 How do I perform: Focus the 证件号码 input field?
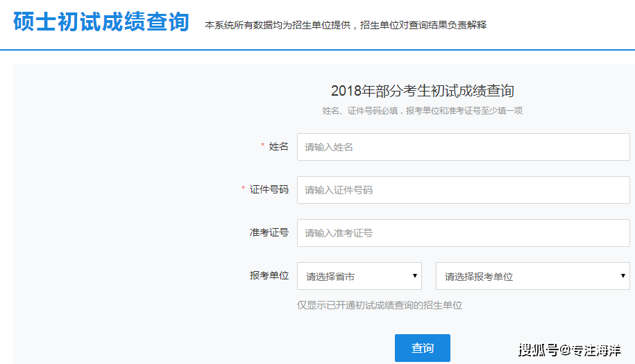pyautogui.click(x=464, y=190)
